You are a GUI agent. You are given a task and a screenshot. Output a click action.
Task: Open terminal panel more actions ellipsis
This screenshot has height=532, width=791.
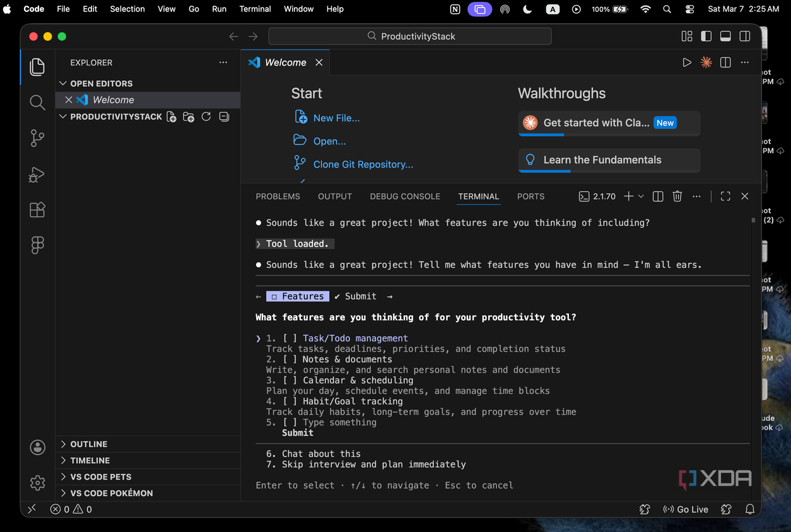[696, 197]
